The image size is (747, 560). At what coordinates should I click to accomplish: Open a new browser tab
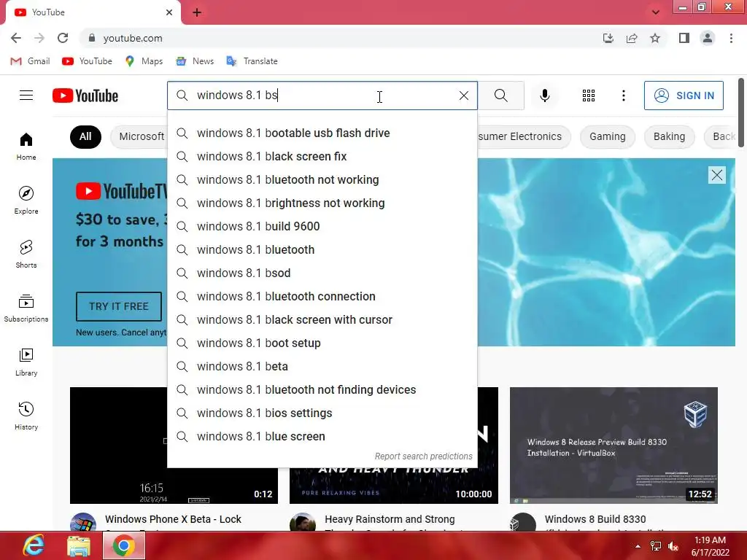pyautogui.click(x=197, y=12)
